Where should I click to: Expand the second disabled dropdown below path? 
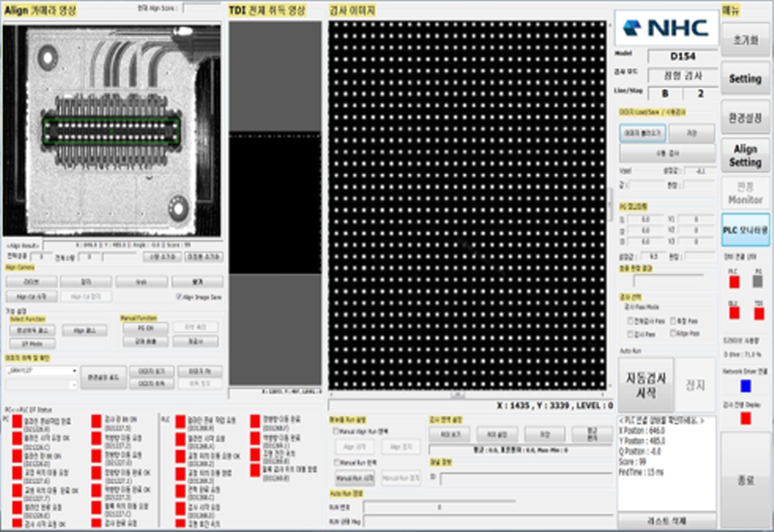coord(74,384)
